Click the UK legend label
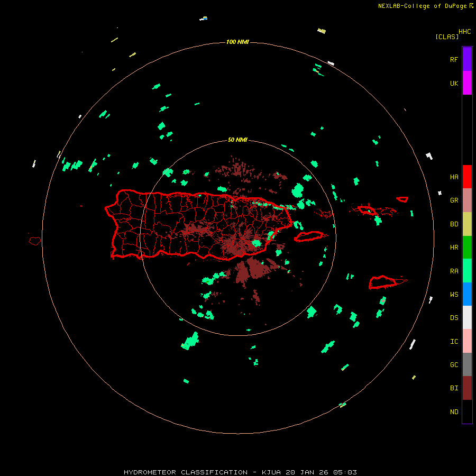This screenshot has height=476, width=476. click(454, 83)
